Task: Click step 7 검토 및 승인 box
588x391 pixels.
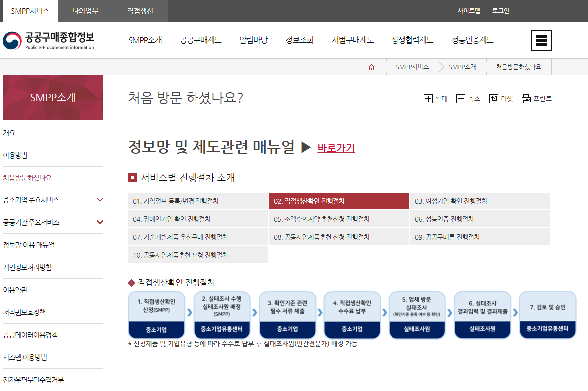Action: click(x=548, y=315)
